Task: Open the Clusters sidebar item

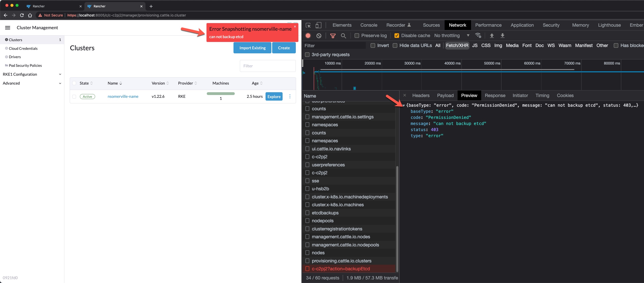Action: 15,39
